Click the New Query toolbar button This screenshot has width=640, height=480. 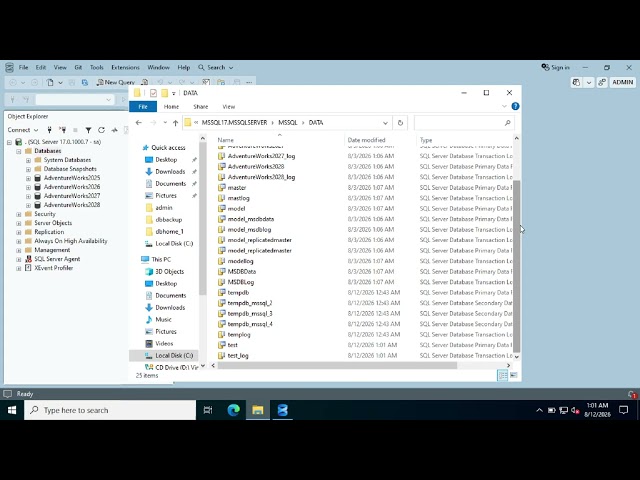[x=116, y=82]
